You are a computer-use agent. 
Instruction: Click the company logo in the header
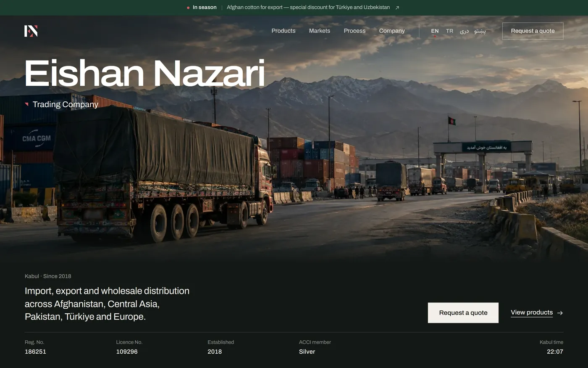[x=31, y=31]
